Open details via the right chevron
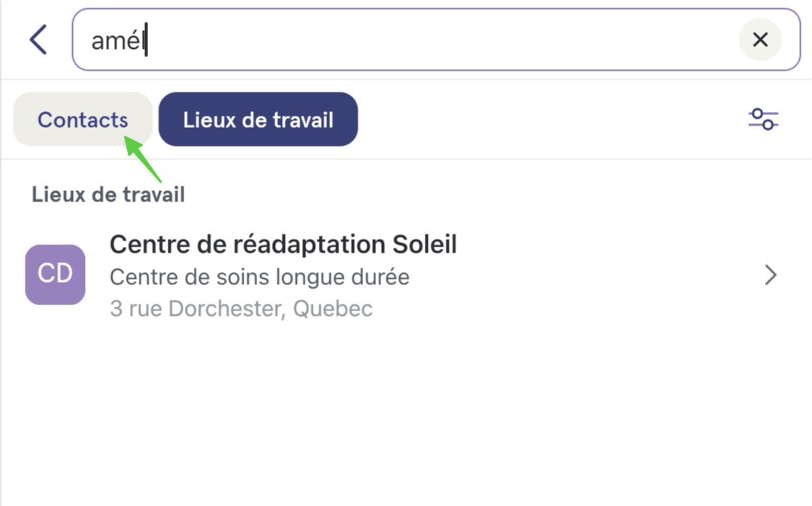The height and width of the screenshot is (506, 812). (771, 275)
